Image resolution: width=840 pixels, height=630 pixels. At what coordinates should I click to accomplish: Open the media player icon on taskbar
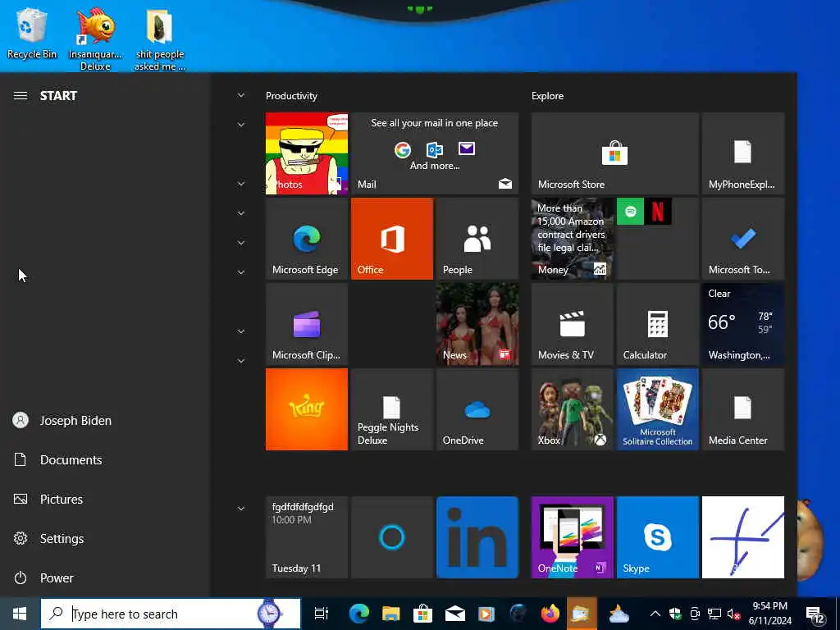(486, 614)
